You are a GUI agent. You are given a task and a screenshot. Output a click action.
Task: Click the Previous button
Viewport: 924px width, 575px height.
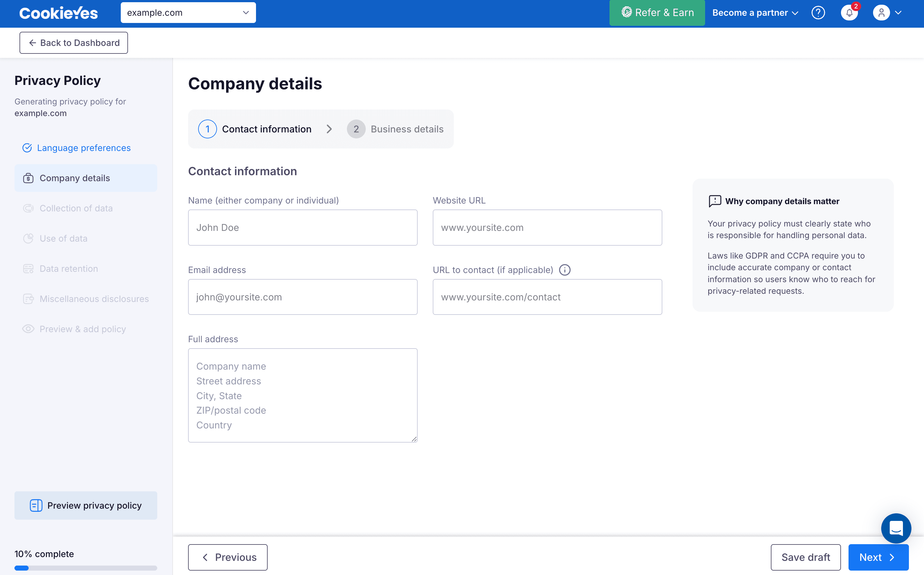tap(228, 557)
